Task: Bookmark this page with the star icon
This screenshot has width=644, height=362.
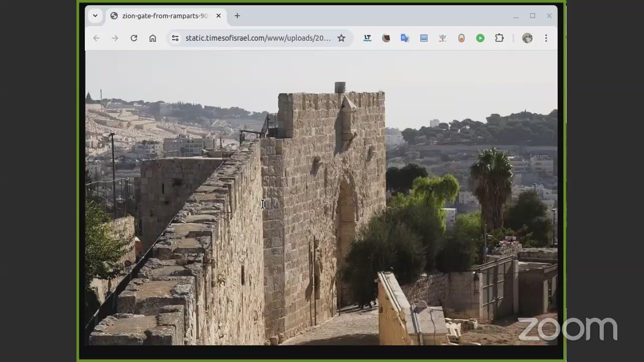Action: [341, 38]
